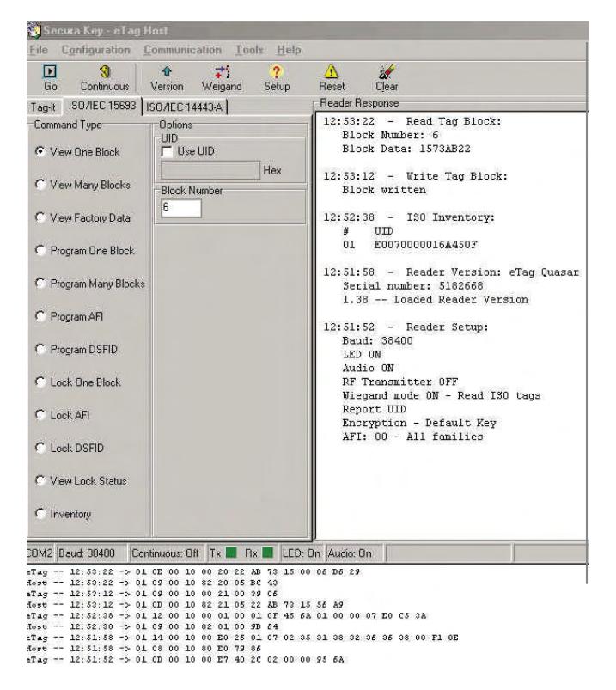Click the COM2 status bar entry
Image resolution: width=616 pixels, height=690 pixels.
coord(40,553)
